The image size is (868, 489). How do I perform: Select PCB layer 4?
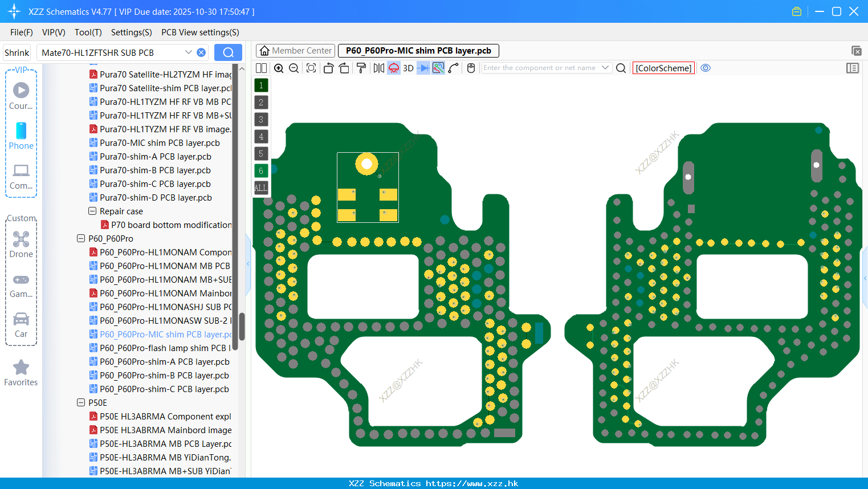261,137
